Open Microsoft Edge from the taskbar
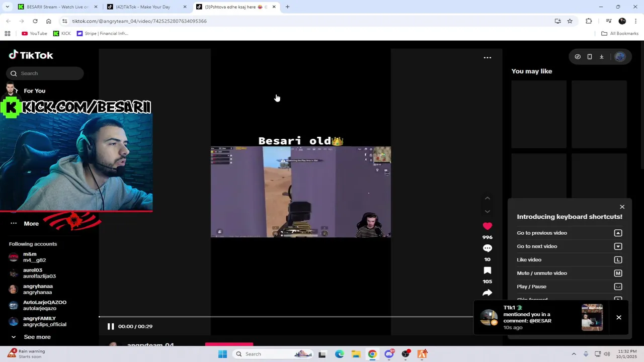Screen dimensions: 644x362 pos(339,354)
